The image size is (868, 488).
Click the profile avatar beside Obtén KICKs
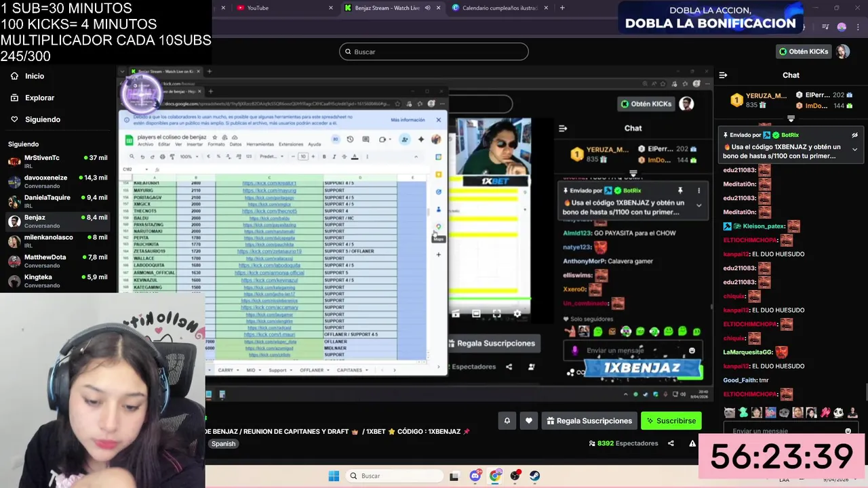point(842,52)
